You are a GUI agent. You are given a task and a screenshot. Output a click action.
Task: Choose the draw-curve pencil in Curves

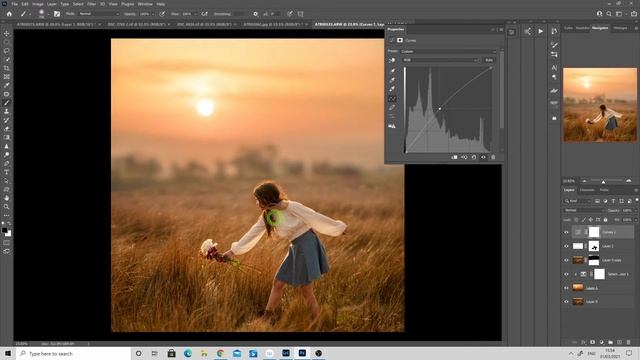click(392, 107)
